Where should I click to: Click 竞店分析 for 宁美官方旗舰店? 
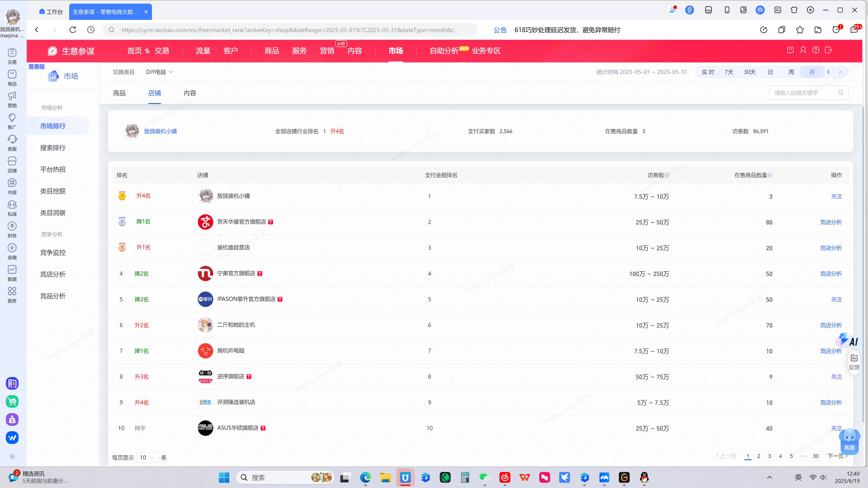tap(831, 273)
